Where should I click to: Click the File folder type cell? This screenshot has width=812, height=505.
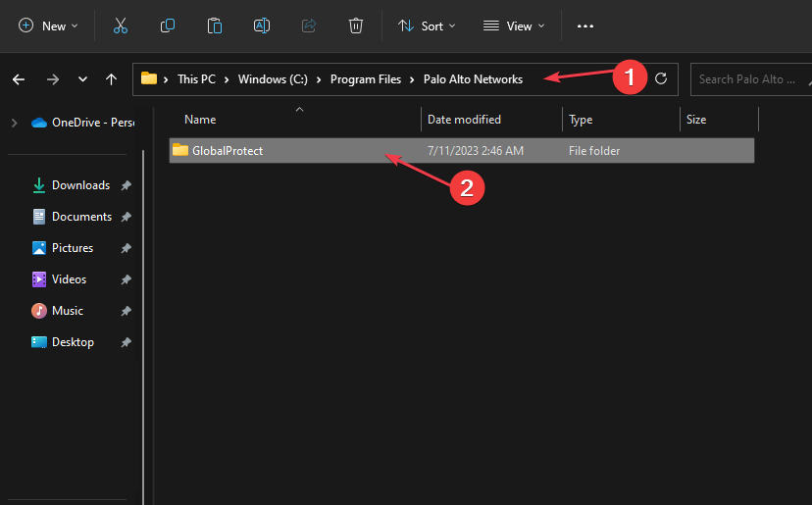click(594, 151)
